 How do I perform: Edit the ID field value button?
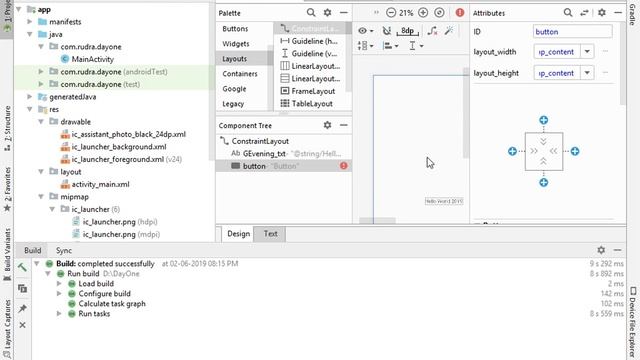(x=573, y=31)
